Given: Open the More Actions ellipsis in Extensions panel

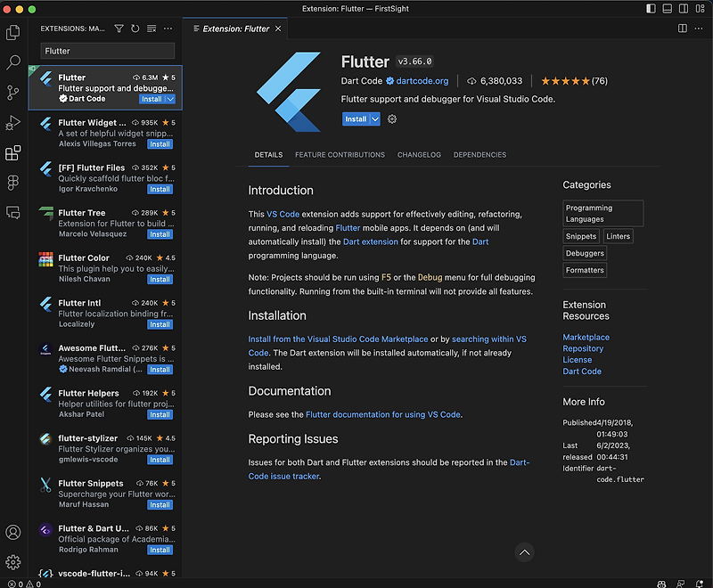Looking at the screenshot, I should [x=168, y=29].
